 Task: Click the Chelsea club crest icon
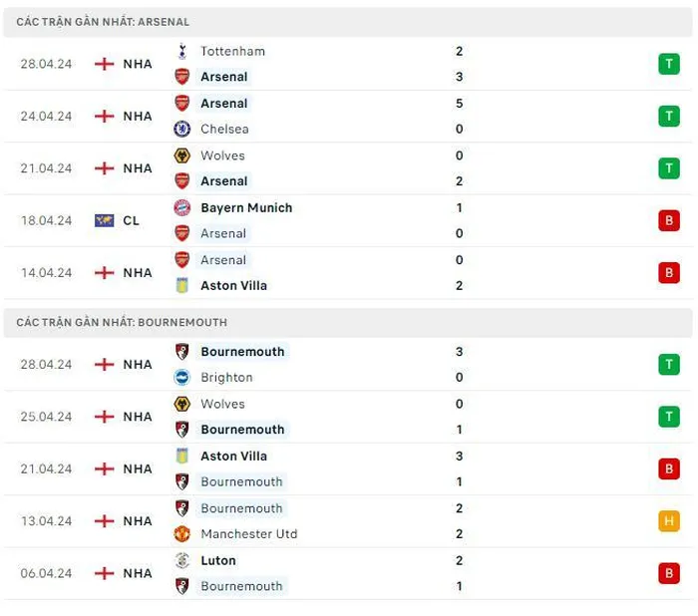click(x=182, y=129)
